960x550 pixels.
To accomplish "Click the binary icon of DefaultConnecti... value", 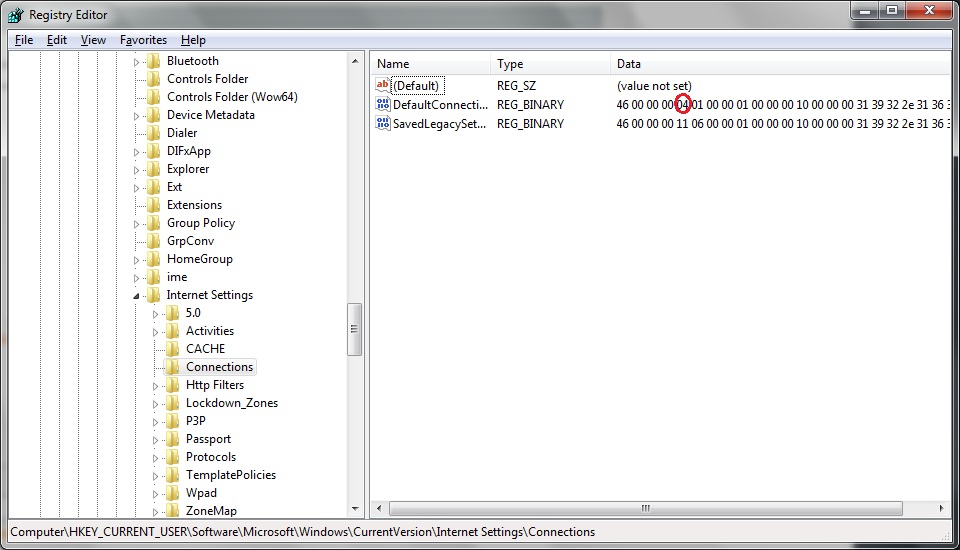I will [x=383, y=104].
